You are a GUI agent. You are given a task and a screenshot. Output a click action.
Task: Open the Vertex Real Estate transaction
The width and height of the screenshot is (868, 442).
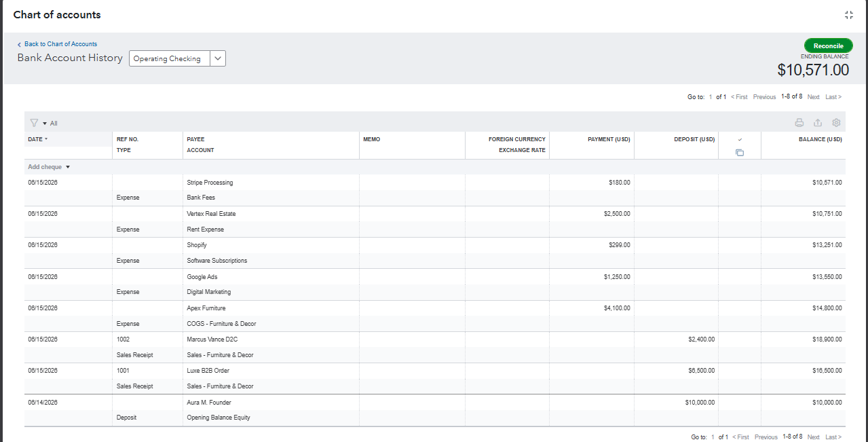pos(435,221)
